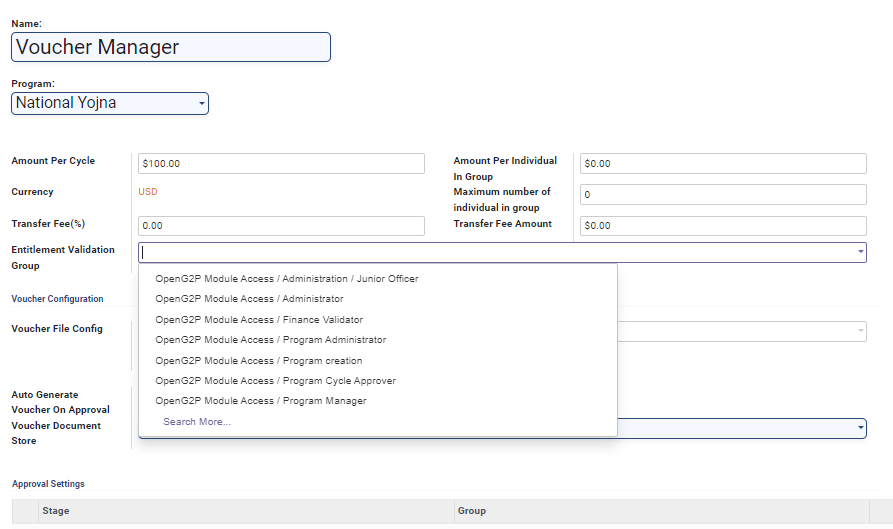This screenshot has height=529, width=893.
Task: Open the USD currency link
Action: point(148,192)
